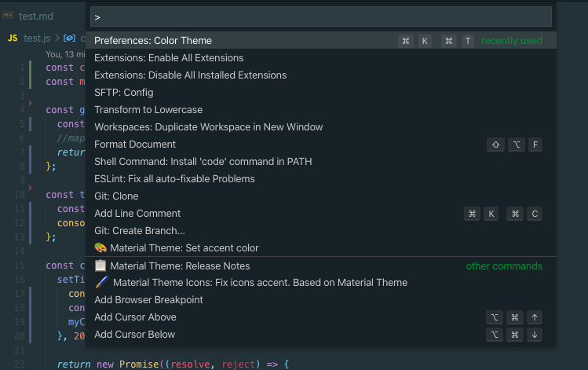Click the F key badge for Format Document
The image size is (588, 370).
pyautogui.click(x=535, y=145)
